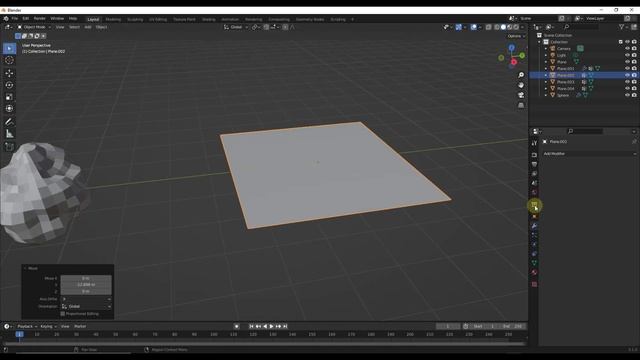The image size is (640, 360).
Task: Select Plane.003 in outliner
Action: point(565,82)
